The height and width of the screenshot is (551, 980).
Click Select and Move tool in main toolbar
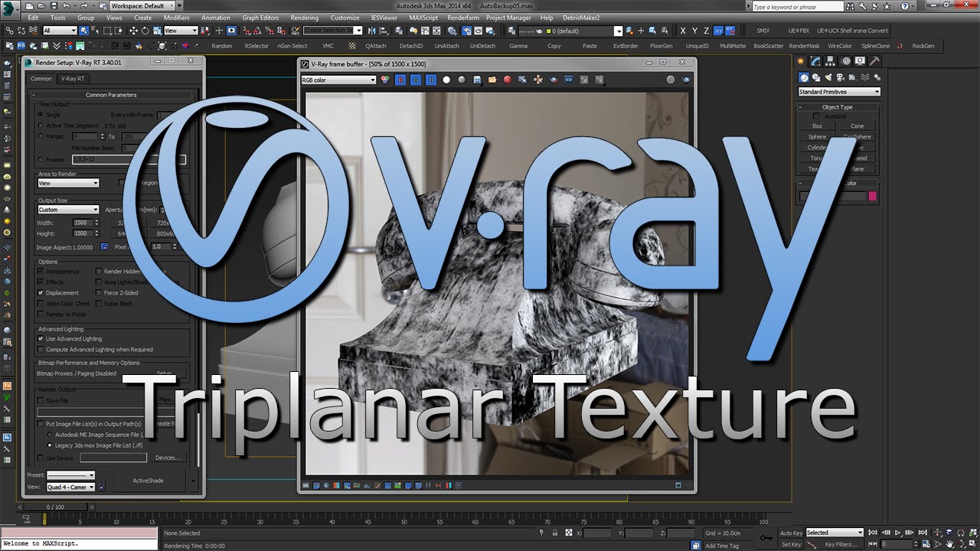(133, 31)
